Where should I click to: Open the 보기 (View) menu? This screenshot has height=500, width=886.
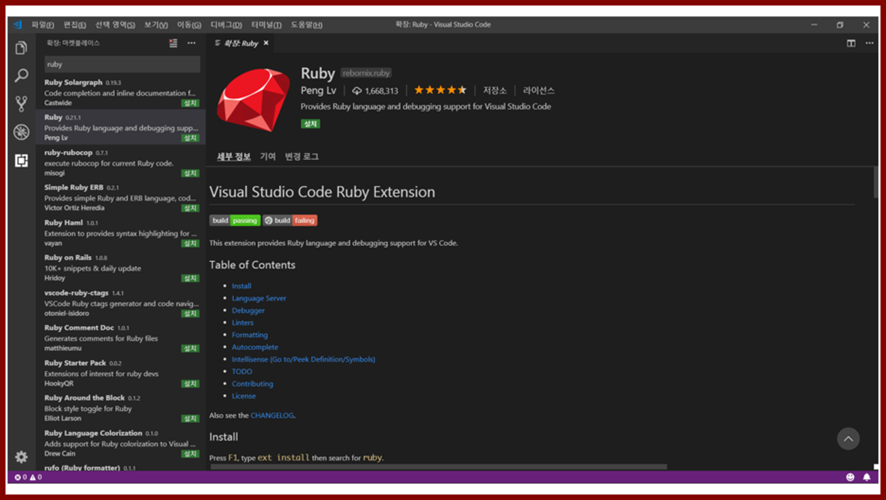(x=156, y=25)
